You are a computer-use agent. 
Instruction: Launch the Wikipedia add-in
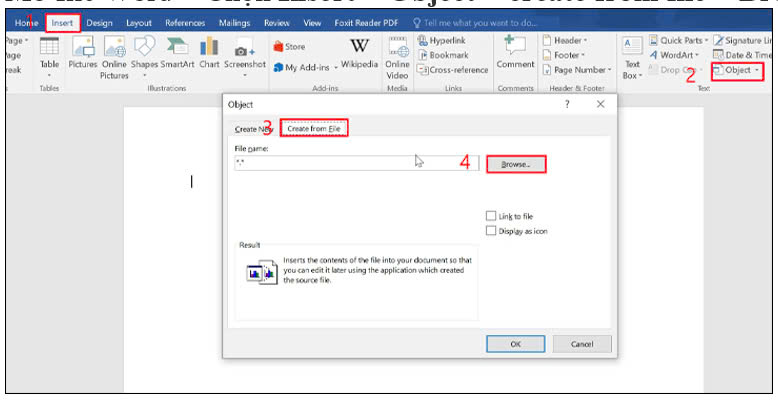359,54
